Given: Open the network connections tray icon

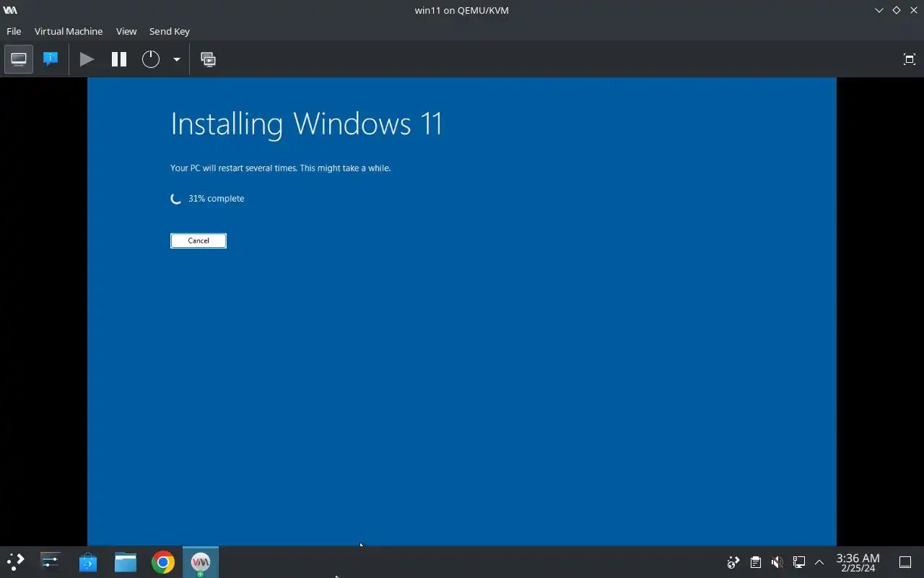Looking at the screenshot, I should tap(798, 562).
